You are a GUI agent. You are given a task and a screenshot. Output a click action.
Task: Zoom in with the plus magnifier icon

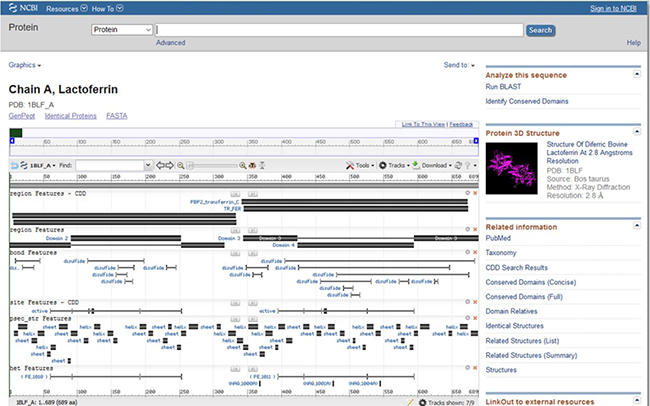243,165
